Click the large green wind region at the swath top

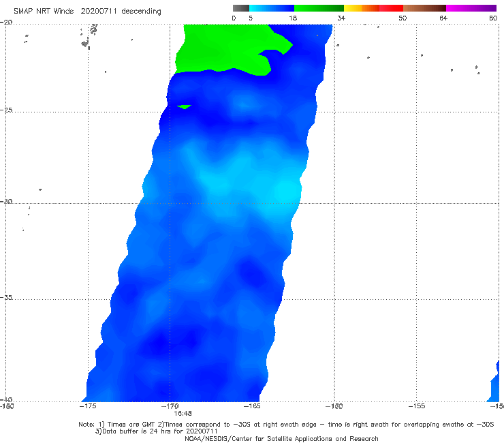tap(225, 48)
